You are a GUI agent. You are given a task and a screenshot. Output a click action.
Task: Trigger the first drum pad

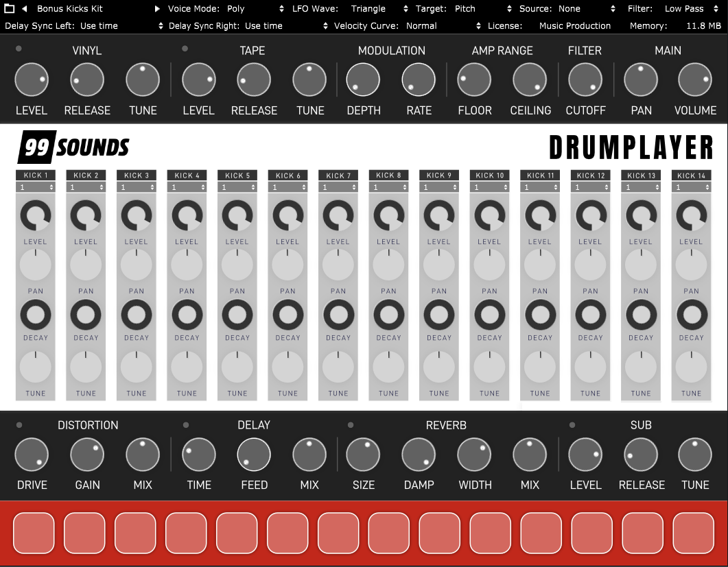point(34,532)
